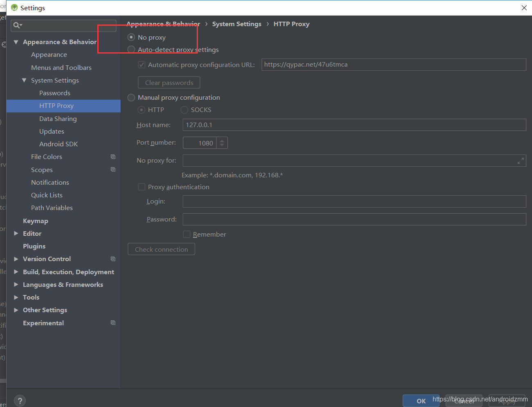This screenshot has width=532, height=407.
Task: Increase the port number with up stepper
Action: point(222,141)
